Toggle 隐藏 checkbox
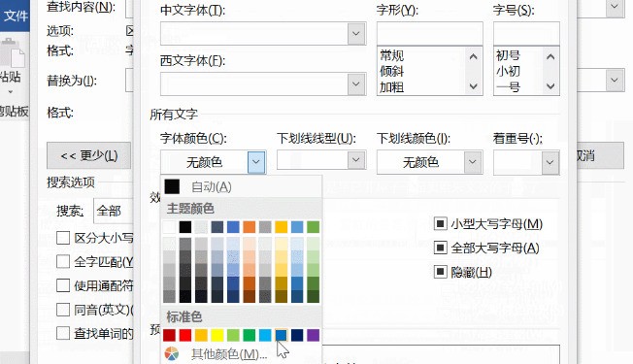The height and width of the screenshot is (364, 633). pos(440,272)
